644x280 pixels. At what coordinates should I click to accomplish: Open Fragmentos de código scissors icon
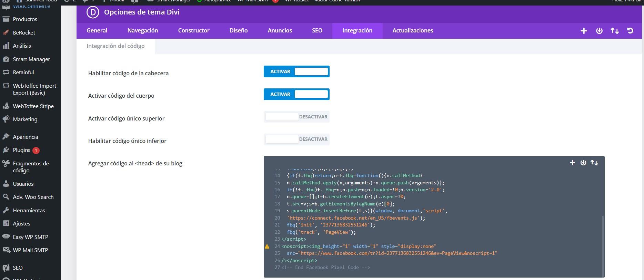[6, 163]
